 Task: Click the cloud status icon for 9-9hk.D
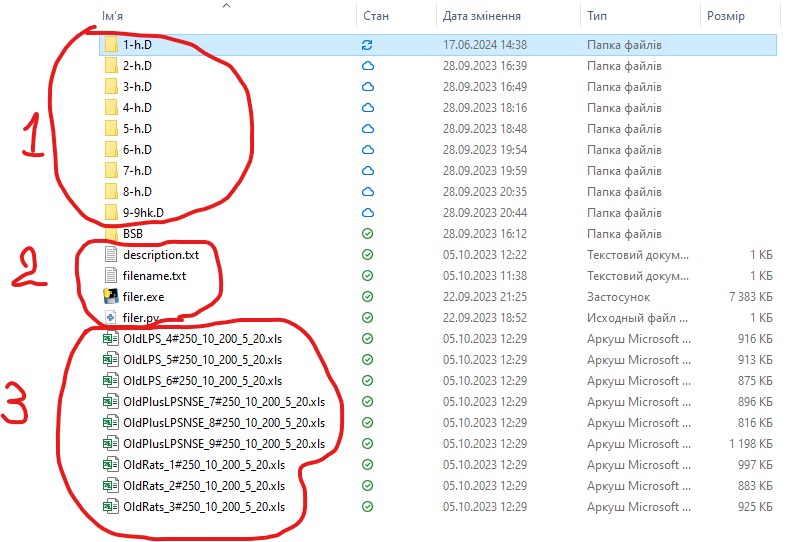pyautogui.click(x=368, y=213)
